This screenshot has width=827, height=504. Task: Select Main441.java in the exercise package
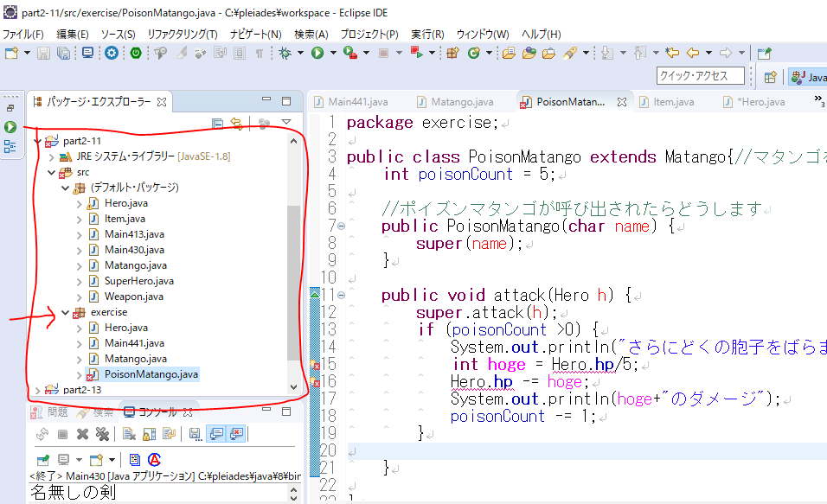click(134, 343)
